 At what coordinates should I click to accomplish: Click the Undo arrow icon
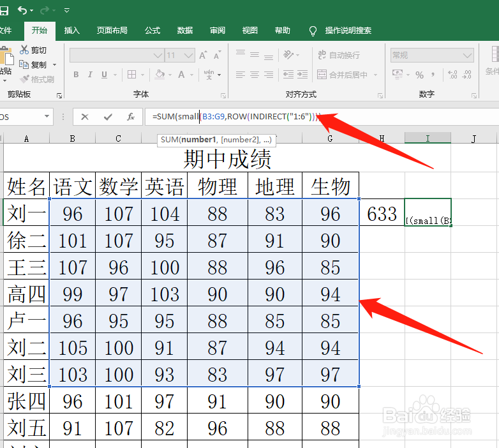[x=22, y=10]
